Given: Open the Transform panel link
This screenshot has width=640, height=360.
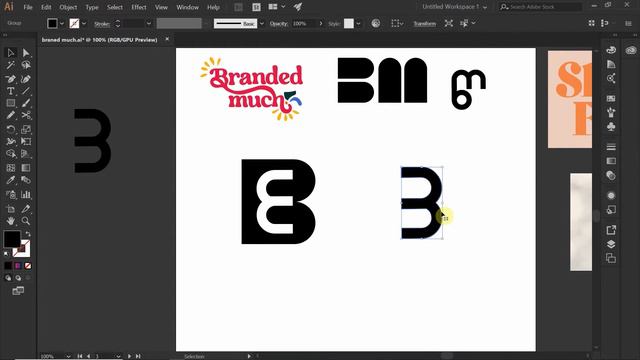Looking at the screenshot, I should tap(424, 24).
